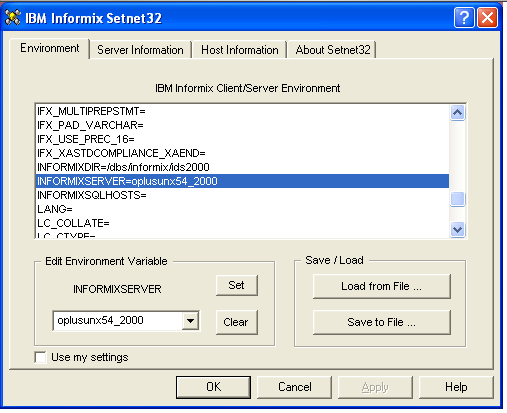
Task: Expand the INFORMIXSERVER value dropdown arrow
Action: (x=190, y=321)
